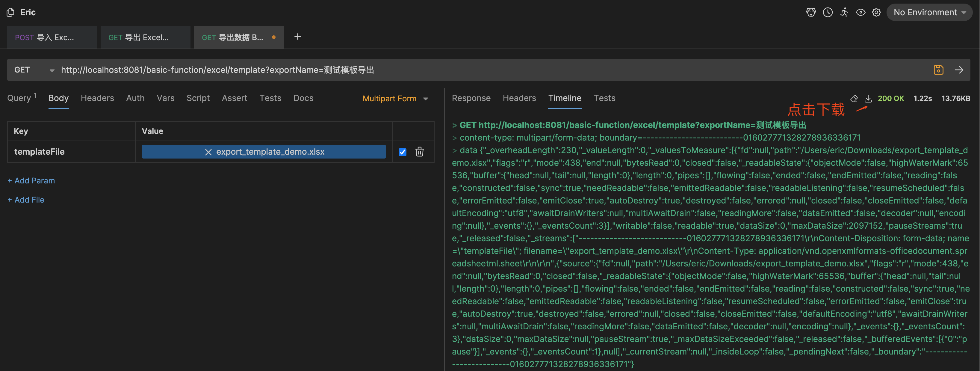This screenshot has width=980, height=371.
Task: Open the collection runner icon
Action: coord(844,12)
